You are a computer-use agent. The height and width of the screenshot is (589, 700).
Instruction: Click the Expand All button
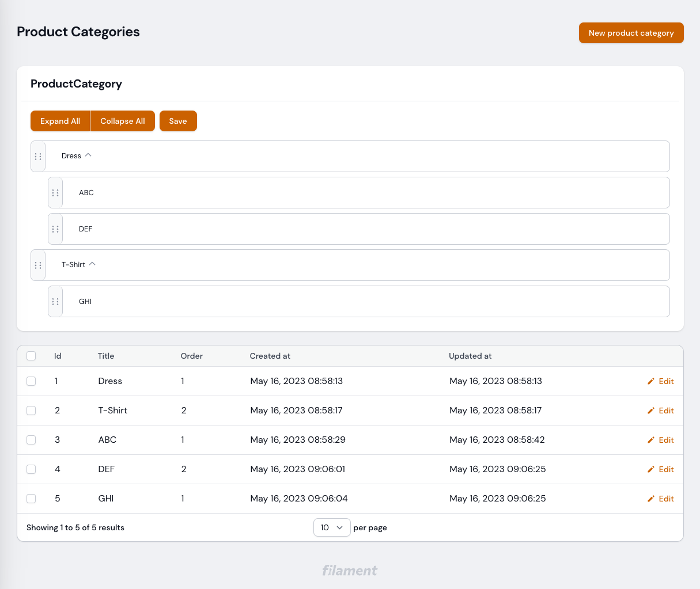pyautogui.click(x=60, y=121)
